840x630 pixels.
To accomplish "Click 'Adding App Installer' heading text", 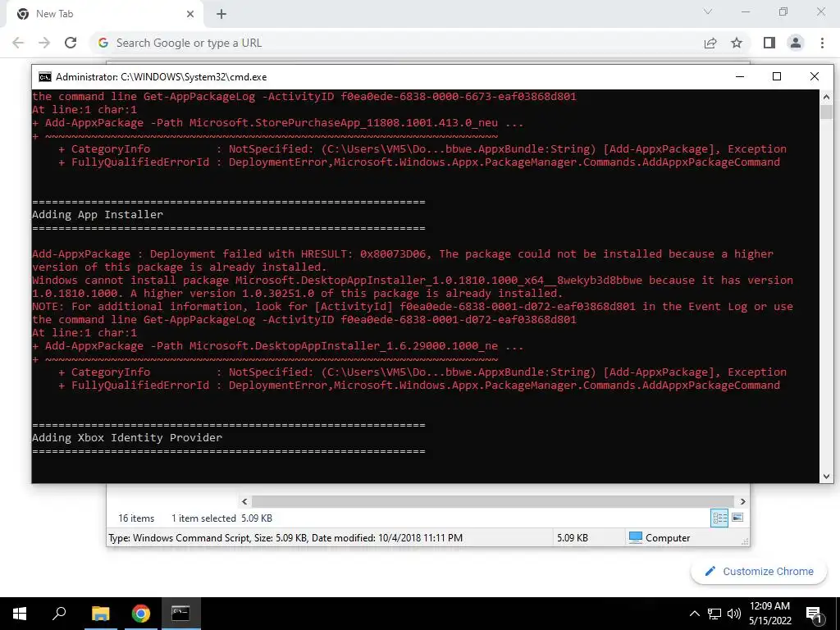I will [98, 214].
